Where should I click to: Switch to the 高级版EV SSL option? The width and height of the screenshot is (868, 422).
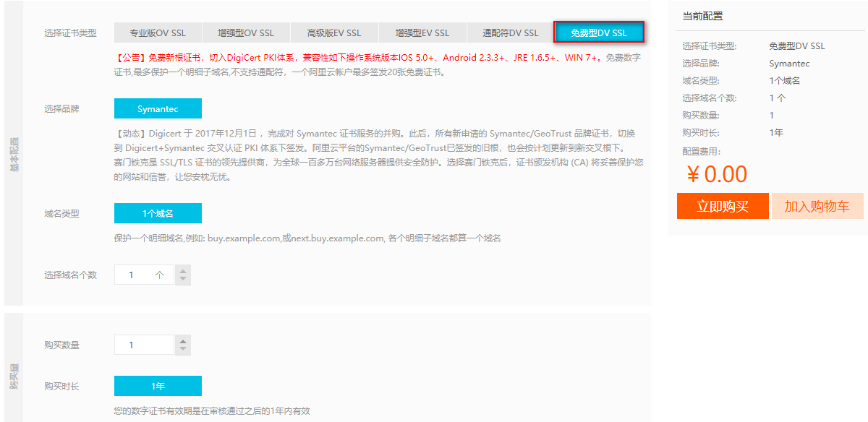[333, 33]
